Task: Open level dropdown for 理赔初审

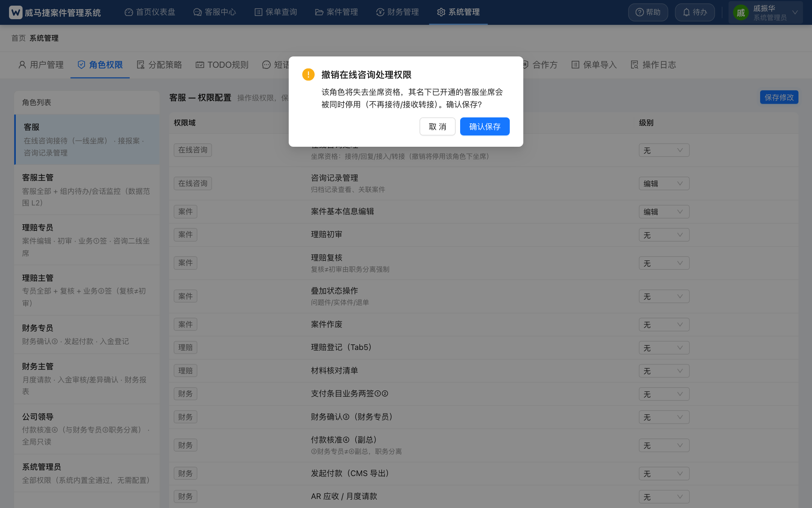Action: tap(664, 235)
